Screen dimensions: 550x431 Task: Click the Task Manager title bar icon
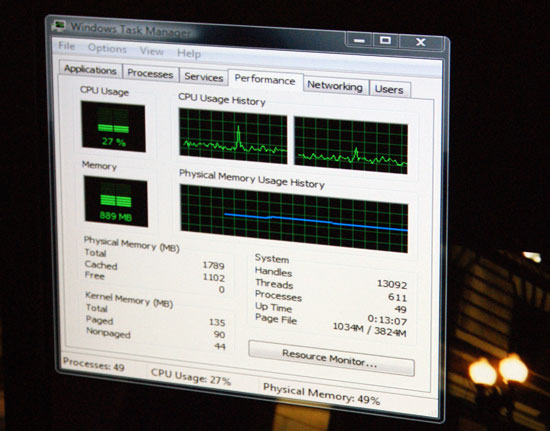pyautogui.click(x=58, y=26)
